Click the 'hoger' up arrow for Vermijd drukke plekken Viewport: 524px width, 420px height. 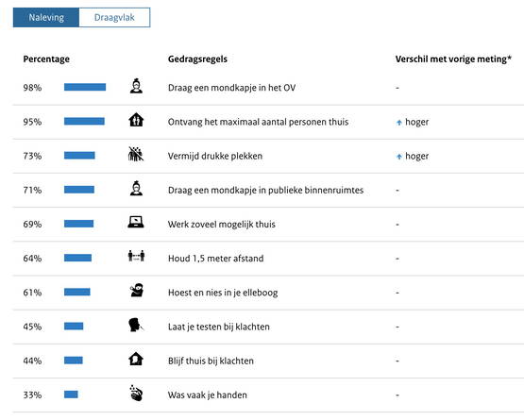(399, 157)
